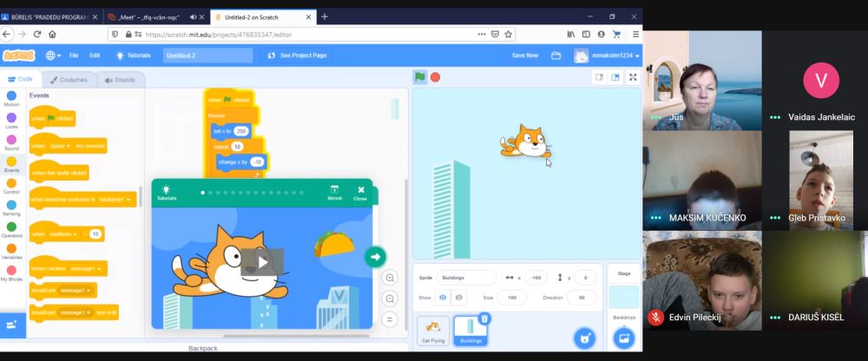Open My Stuff folder icon

556,56
